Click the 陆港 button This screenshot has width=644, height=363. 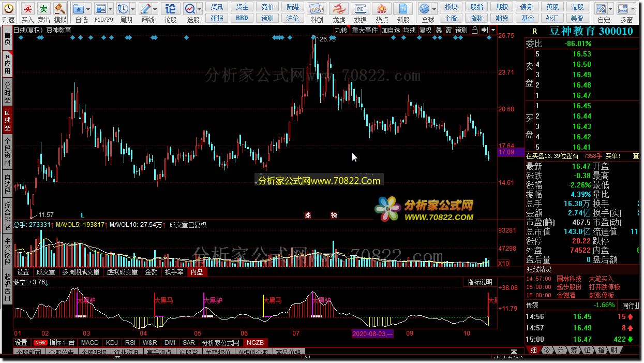click(293, 7)
